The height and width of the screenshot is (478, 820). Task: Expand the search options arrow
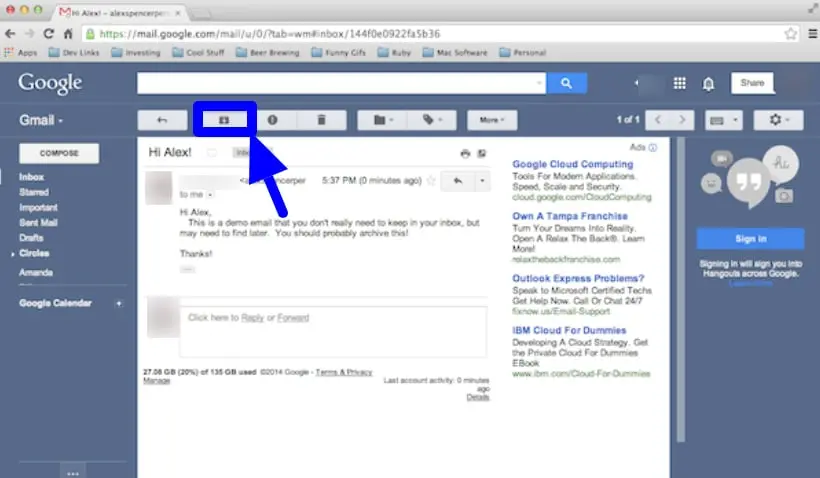point(539,83)
